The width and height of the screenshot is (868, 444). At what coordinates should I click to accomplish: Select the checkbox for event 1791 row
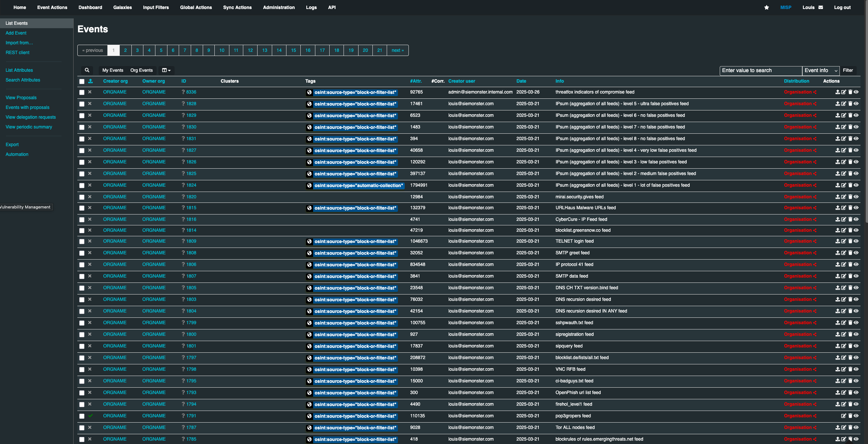[82, 416]
